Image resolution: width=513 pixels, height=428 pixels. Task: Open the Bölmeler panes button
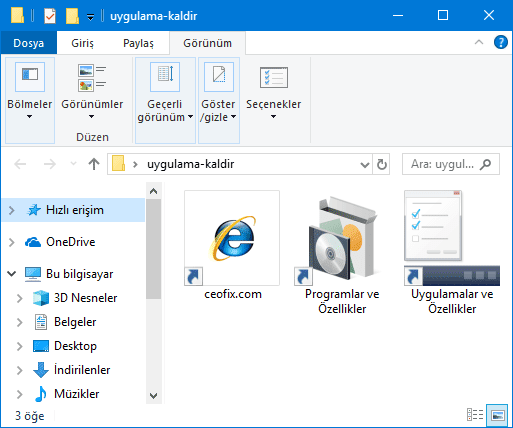[x=30, y=100]
